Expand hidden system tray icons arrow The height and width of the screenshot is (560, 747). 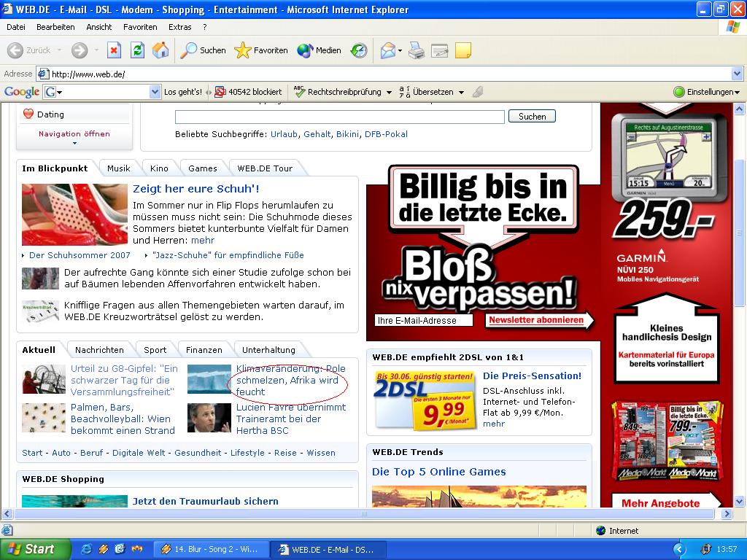(679, 550)
